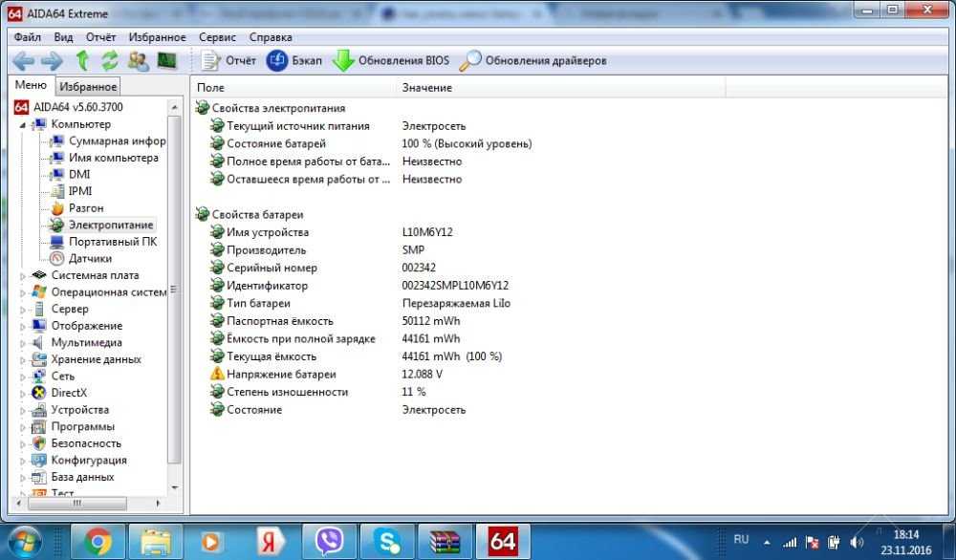Screen dimensions: 956x560
Task: Open Google Chrome from the taskbar
Action: coord(98,541)
